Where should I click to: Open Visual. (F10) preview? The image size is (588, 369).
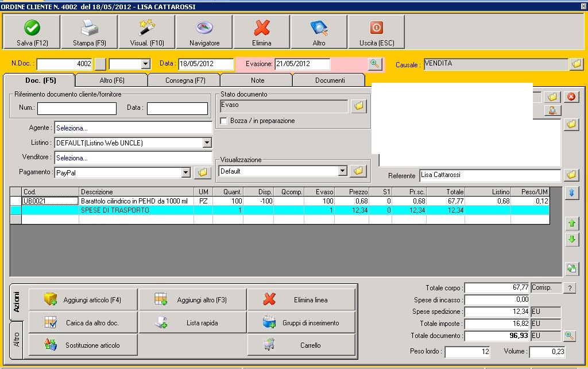click(146, 32)
